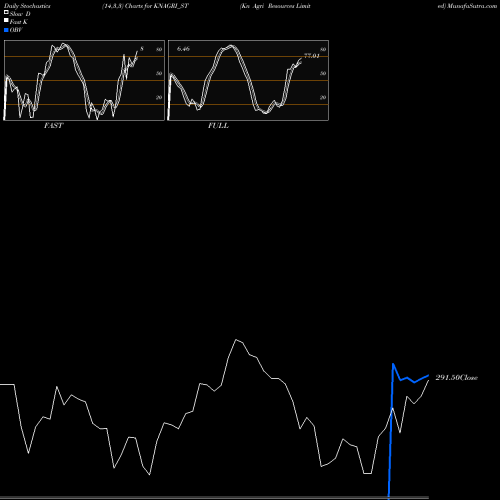Click the 'Fast K' legend label
This screenshot has height=500, width=500.
(19, 22)
